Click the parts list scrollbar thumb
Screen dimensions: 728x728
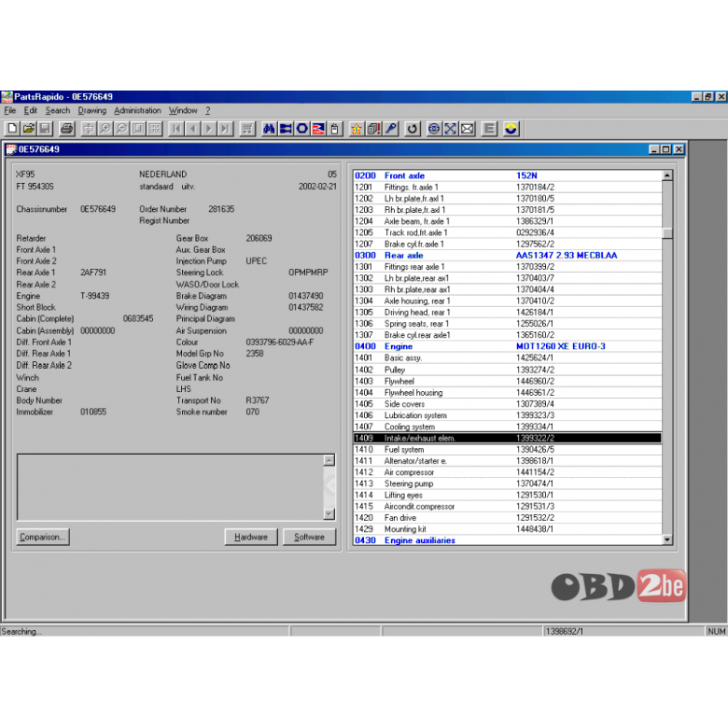click(667, 232)
